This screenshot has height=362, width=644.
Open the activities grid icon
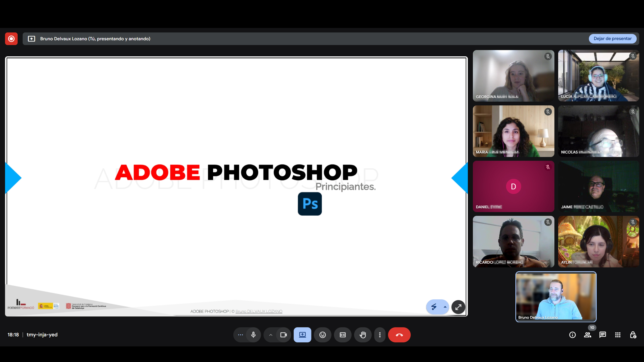click(x=618, y=335)
